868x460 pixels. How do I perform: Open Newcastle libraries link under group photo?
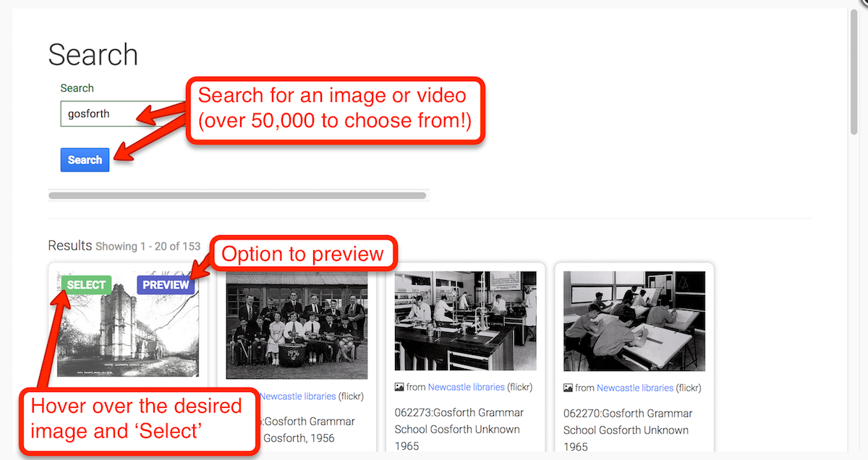pyautogui.click(x=297, y=396)
